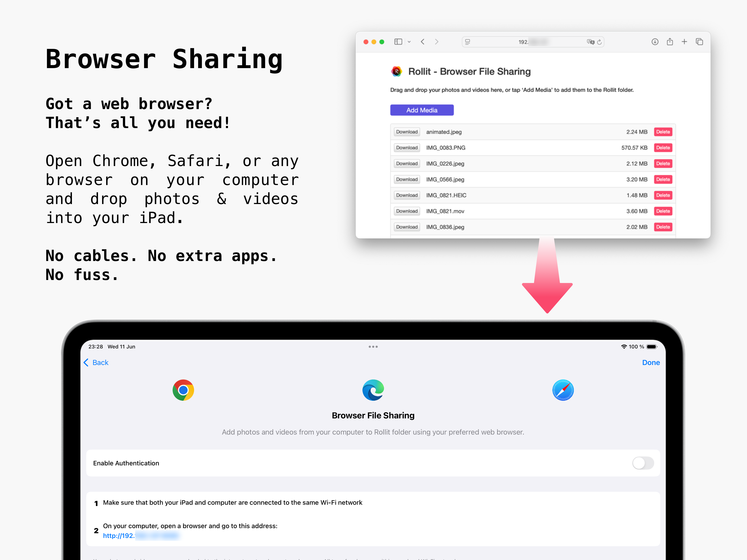
Task: Click the Rollit app icon in the webpage
Action: 397,71
